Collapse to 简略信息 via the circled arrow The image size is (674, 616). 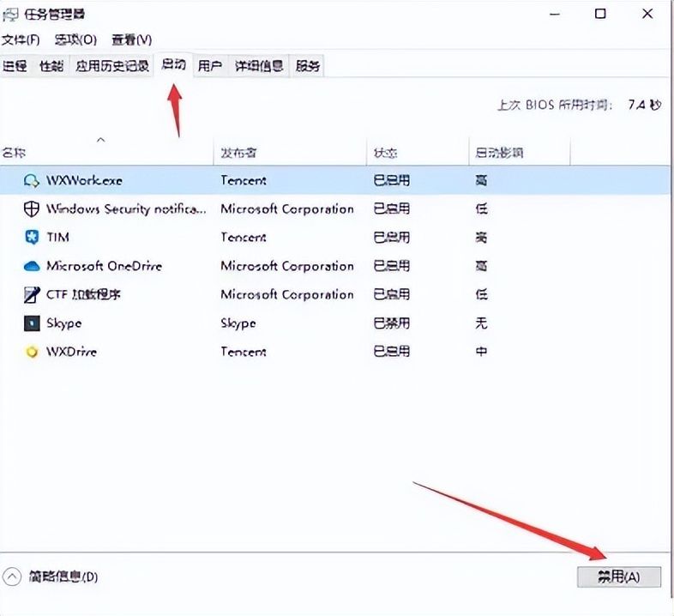(12, 577)
